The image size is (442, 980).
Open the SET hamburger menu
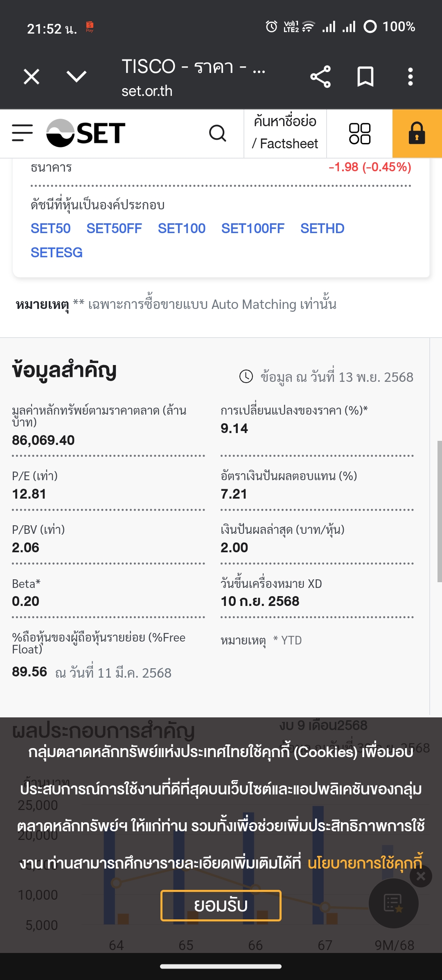click(22, 133)
